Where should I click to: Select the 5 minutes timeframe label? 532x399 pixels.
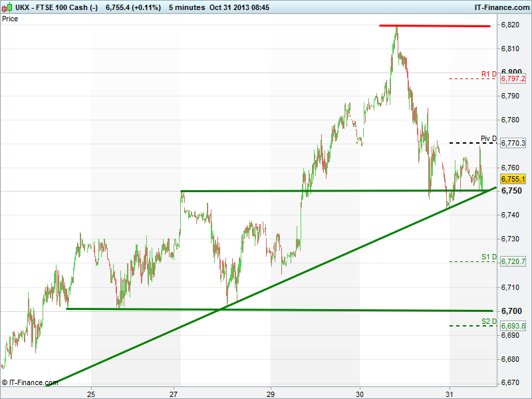187,7
